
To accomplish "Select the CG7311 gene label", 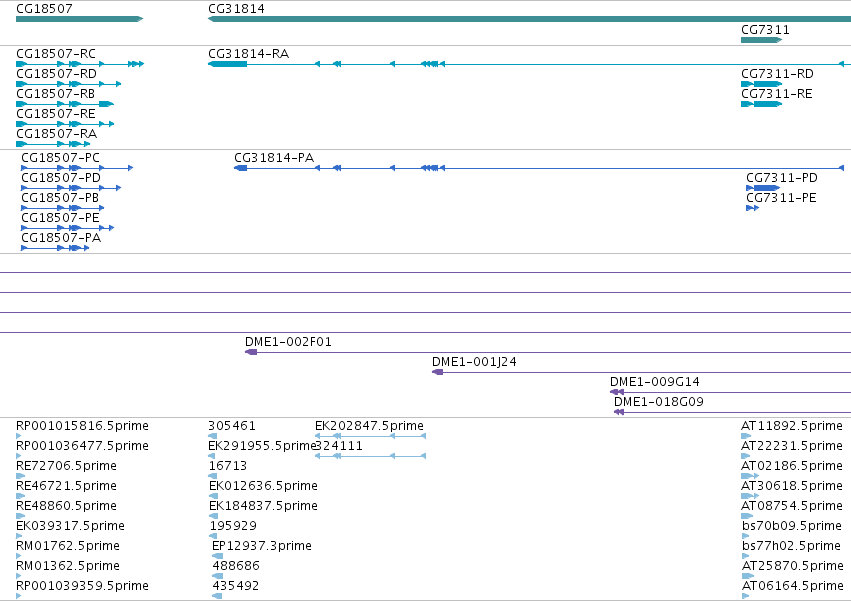I will [x=765, y=30].
